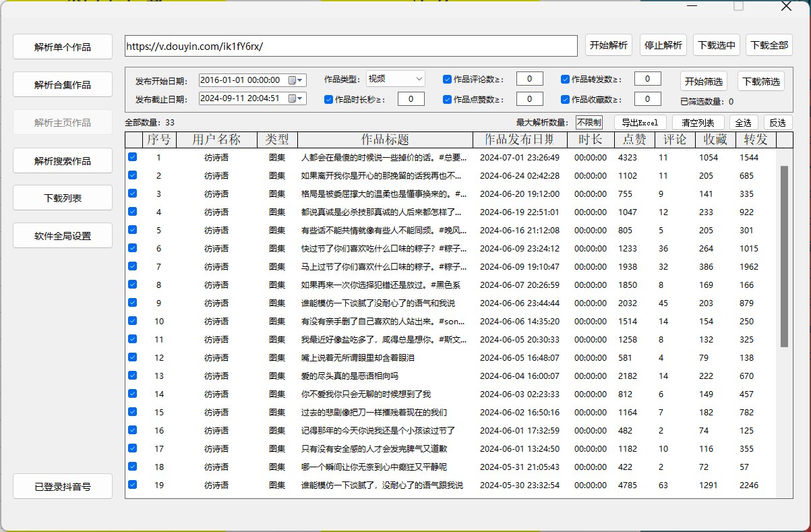Image resolution: width=811 pixels, height=532 pixels.
Task: Focus the douyin URL input field
Action: [x=351, y=46]
